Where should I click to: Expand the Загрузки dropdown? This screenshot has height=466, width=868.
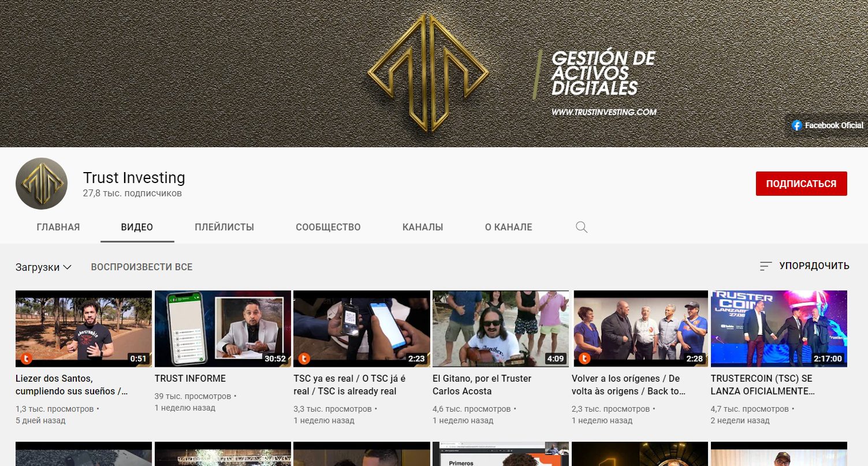point(43,267)
